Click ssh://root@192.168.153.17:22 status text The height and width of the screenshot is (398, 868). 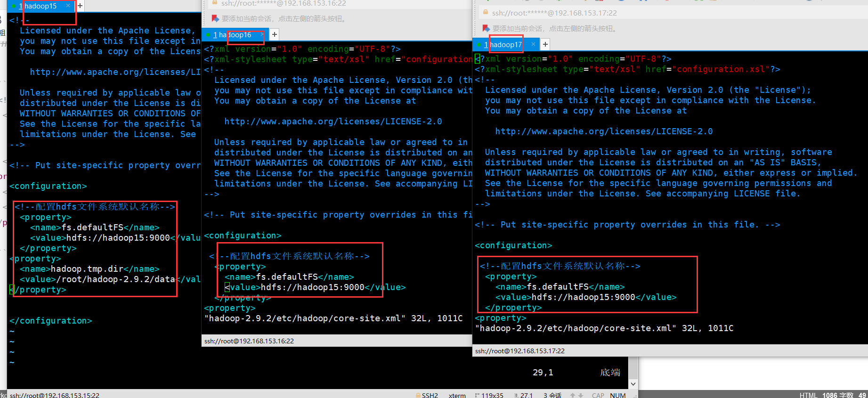(520, 351)
